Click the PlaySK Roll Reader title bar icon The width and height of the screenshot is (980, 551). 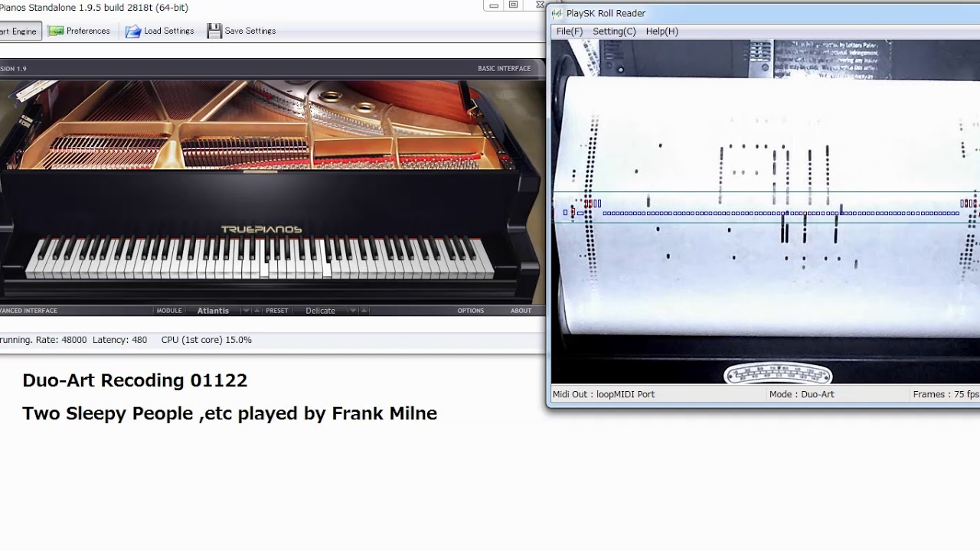pyautogui.click(x=557, y=13)
